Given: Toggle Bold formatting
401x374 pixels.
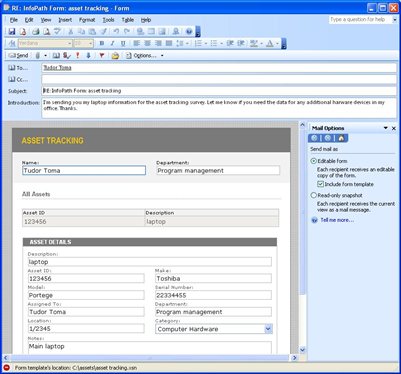Looking at the screenshot, I should (x=102, y=43).
